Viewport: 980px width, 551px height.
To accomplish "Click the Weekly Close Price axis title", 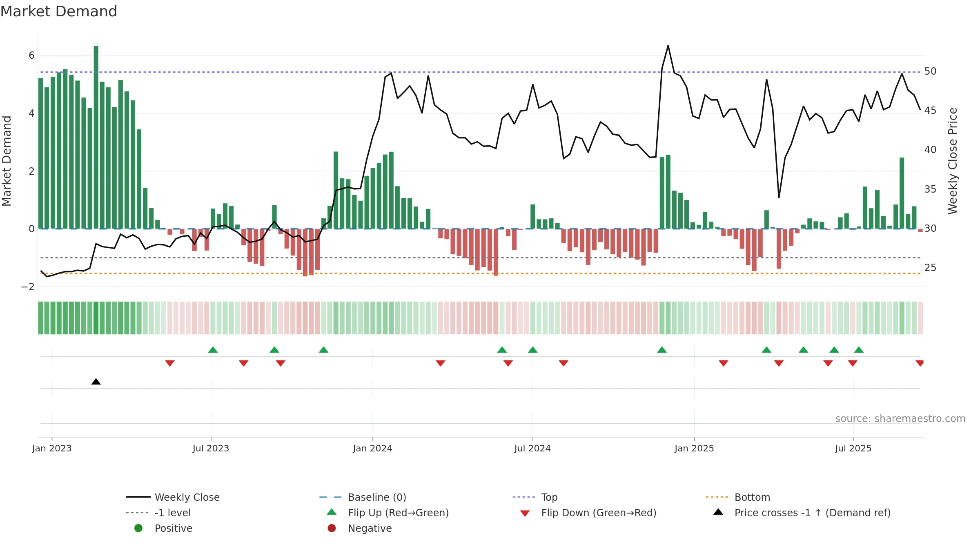I will 953,161.
